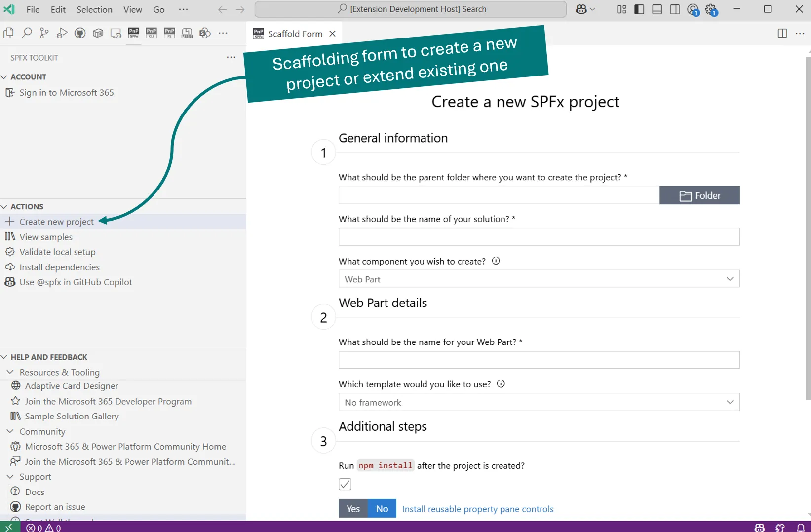
Task: Open the No framework template dropdown
Action: point(539,402)
